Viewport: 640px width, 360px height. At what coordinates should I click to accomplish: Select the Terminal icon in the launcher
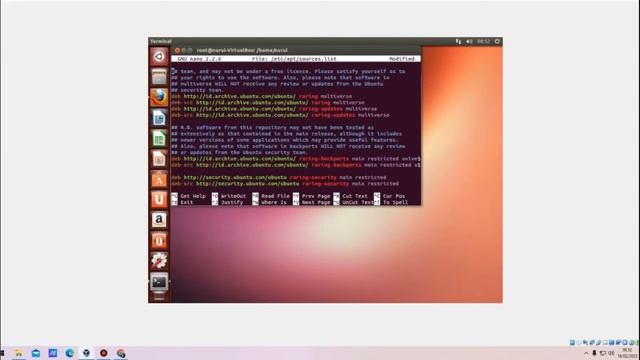pyautogui.click(x=159, y=282)
